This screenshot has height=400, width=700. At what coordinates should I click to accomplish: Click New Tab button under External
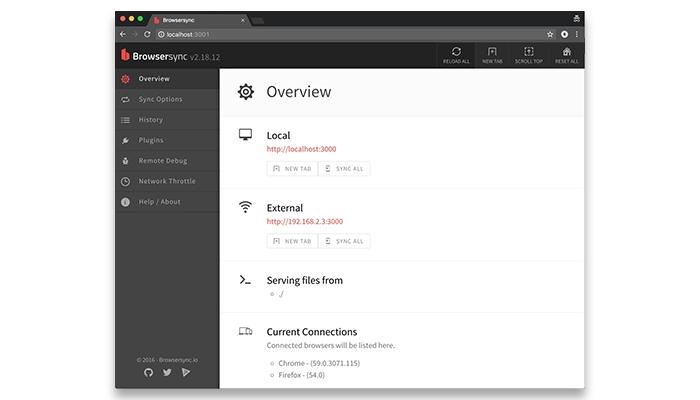click(292, 241)
